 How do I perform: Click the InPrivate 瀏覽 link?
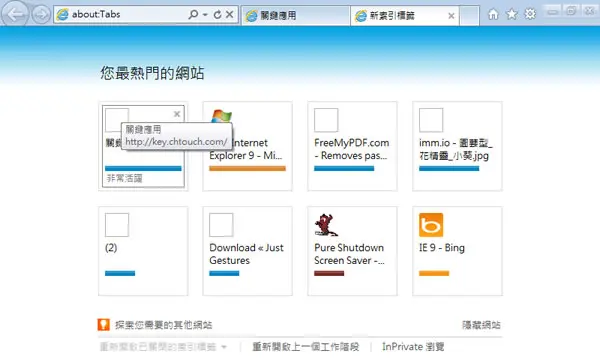413,347
